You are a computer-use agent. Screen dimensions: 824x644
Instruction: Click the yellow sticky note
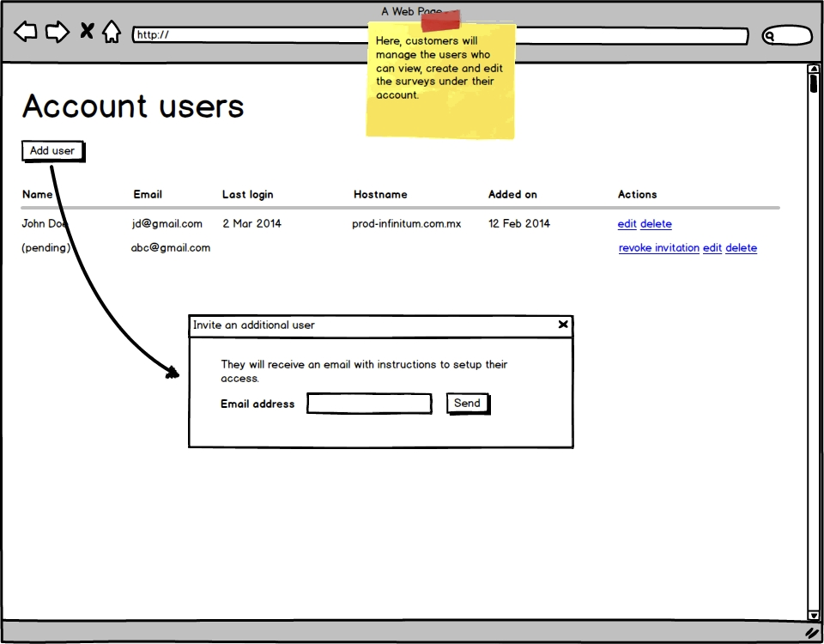(x=441, y=81)
